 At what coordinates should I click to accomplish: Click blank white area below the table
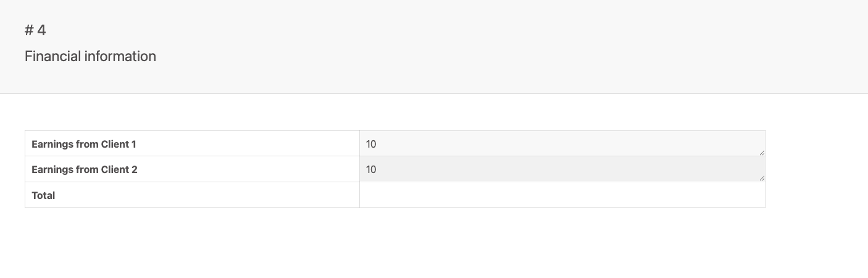pos(395,244)
